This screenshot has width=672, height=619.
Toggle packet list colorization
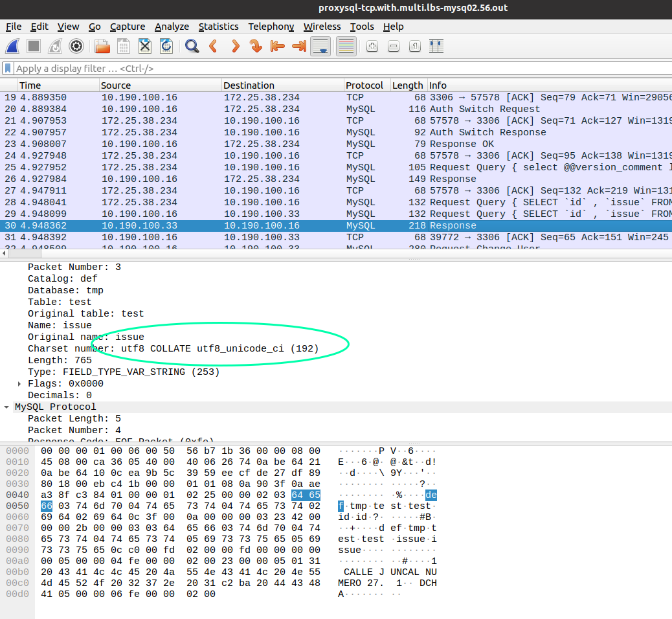coord(346,46)
